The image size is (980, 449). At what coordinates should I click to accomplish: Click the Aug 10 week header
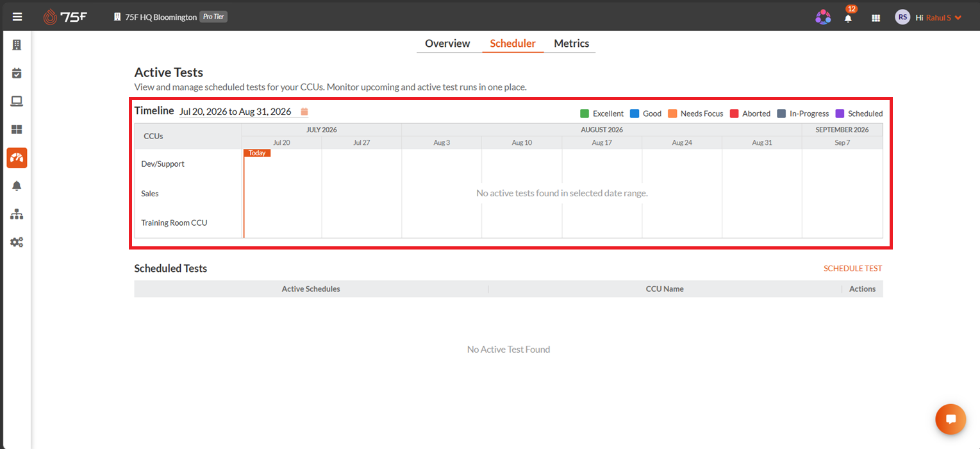pyautogui.click(x=522, y=142)
